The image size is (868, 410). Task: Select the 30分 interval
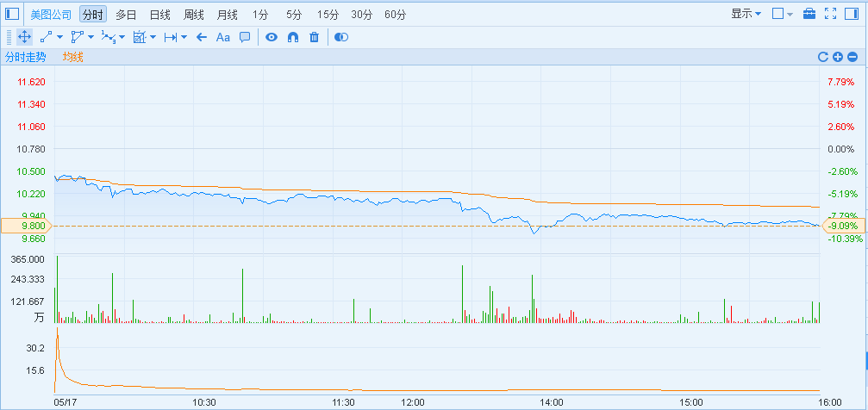361,15
